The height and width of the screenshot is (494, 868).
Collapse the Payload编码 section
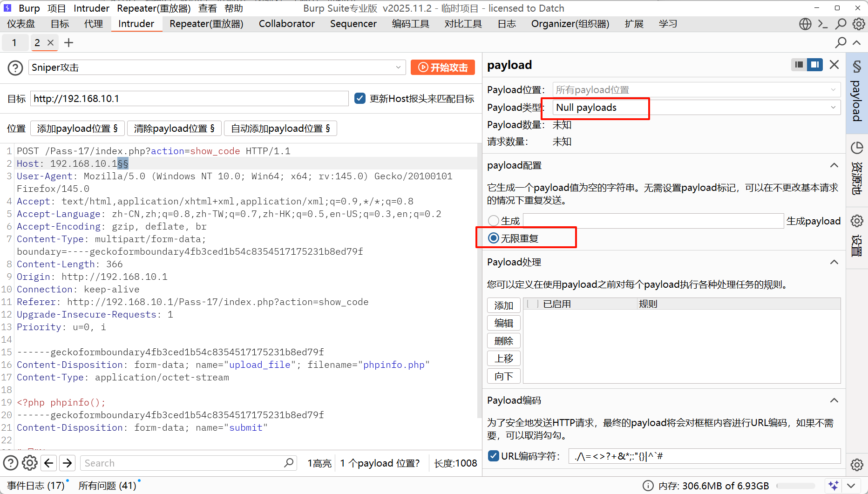tap(834, 400)
